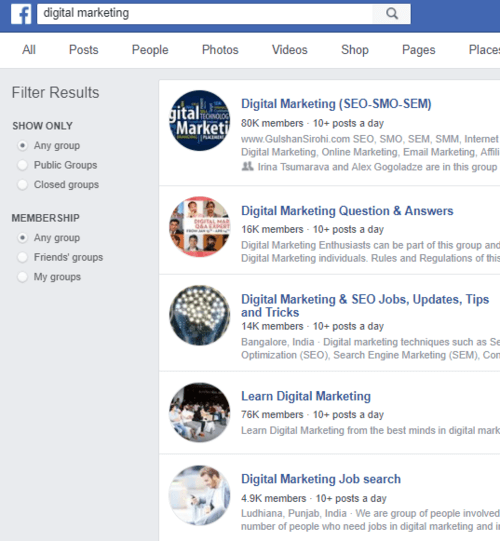Image resolution: width=500 pixels, height=541 pixels.
Task: Click the Question & Answers group avatar
Action: [199, 227]
